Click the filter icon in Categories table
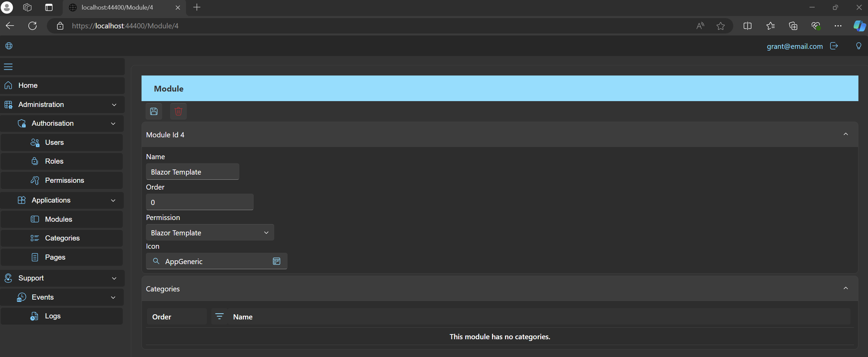 click(x=219, y=317)
